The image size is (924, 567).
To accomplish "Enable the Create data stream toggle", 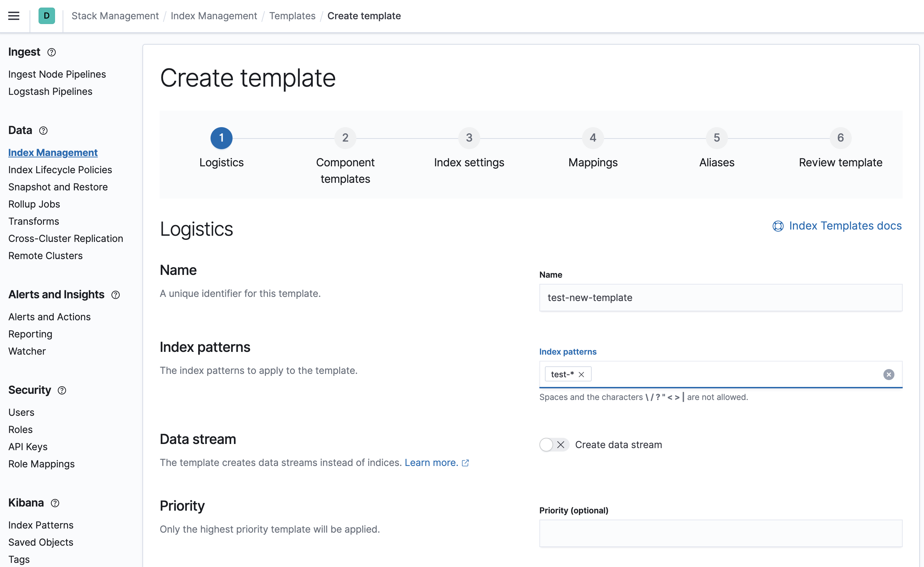I will (554, 445).
